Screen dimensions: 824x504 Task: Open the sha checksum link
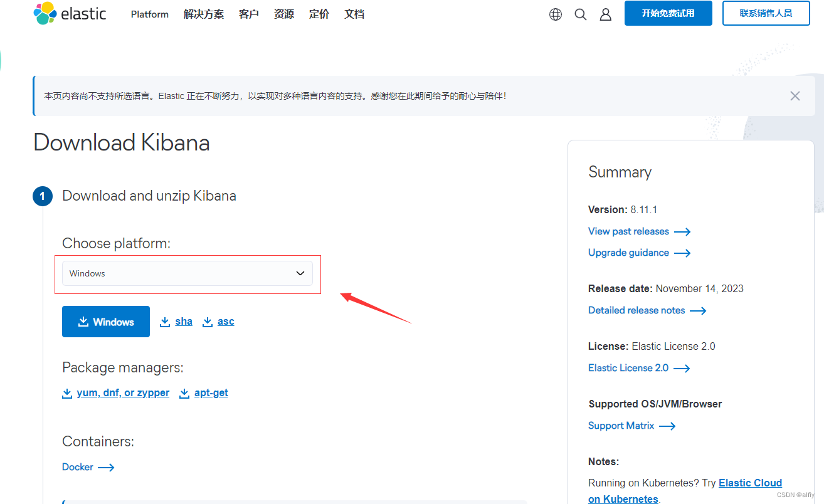point(184,322)
